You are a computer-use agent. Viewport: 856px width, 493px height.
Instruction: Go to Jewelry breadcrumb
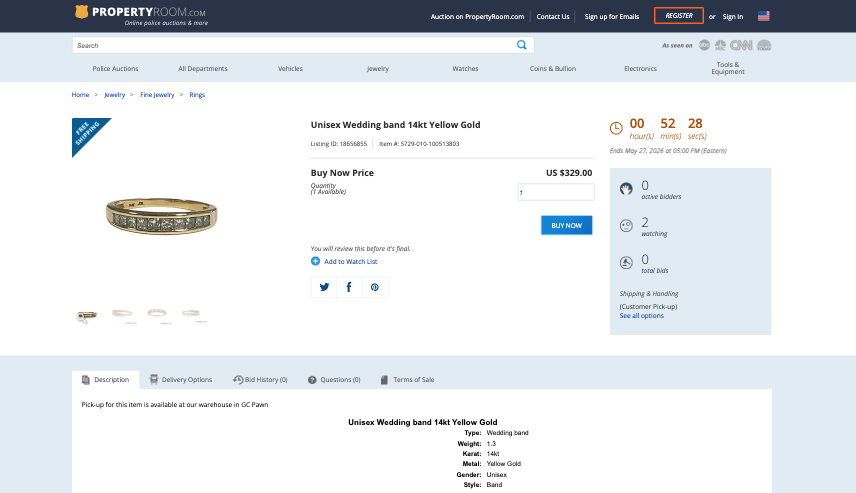point(115,94)
